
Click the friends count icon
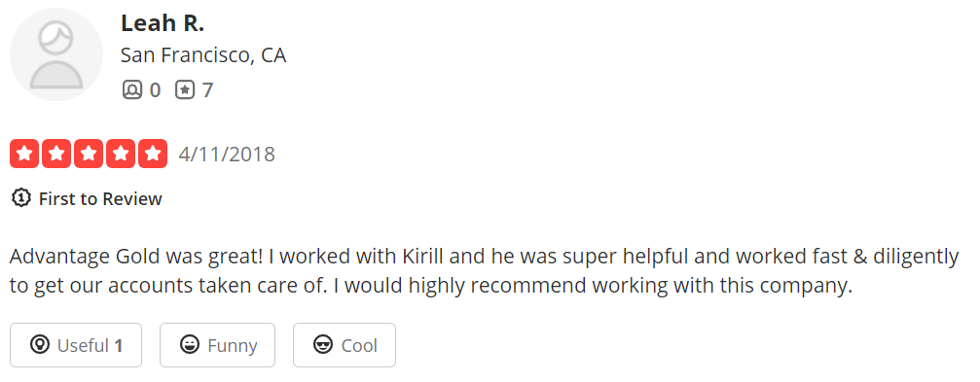(132, 90)
